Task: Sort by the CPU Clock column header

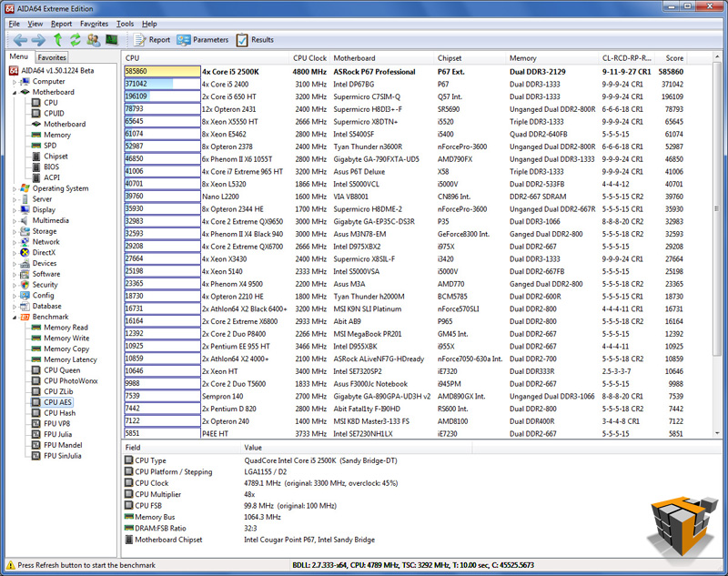Action: click(x=309, y=58)
